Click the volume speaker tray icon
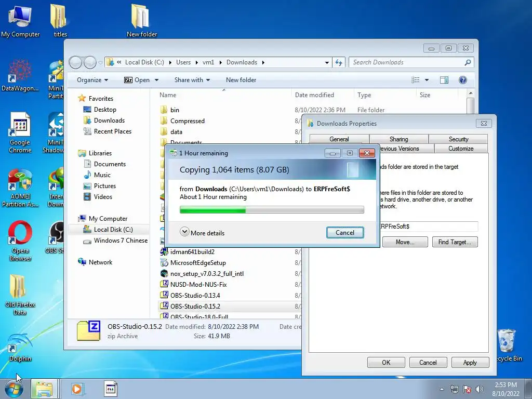The height and width of the screenshot is (399, 532). coord(480,389)
